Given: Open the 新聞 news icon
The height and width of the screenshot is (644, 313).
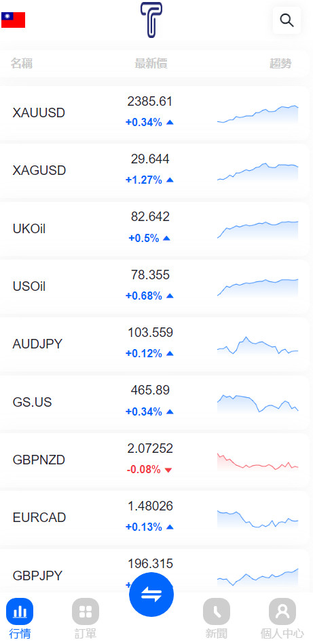Looking at the screenshot, I should (x=217, y=611).
